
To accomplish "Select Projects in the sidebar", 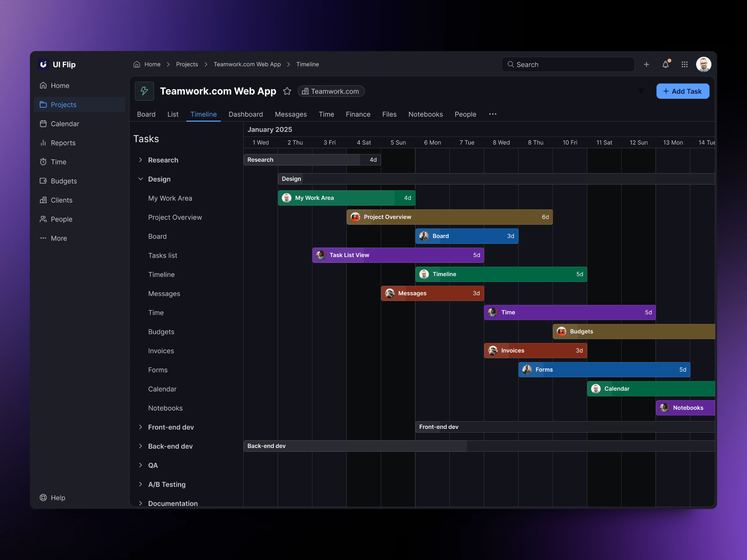I will [80, 105].
